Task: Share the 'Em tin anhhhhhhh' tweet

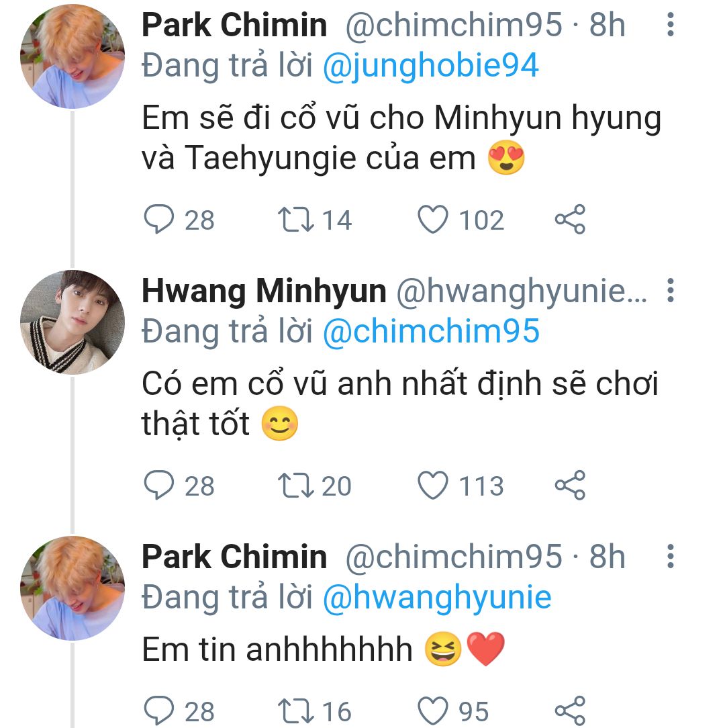Action: (570, 711)
